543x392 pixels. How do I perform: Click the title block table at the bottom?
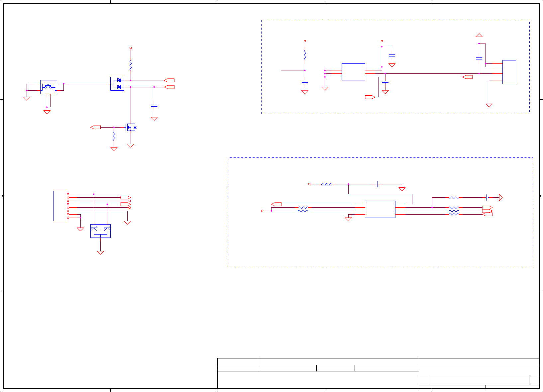click(379, 373)
